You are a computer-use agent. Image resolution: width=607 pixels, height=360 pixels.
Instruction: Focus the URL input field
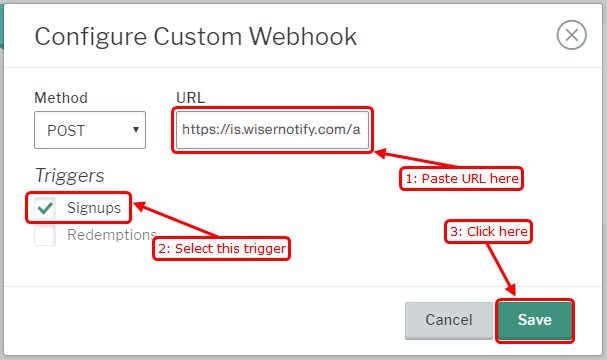tap(272, 130)
